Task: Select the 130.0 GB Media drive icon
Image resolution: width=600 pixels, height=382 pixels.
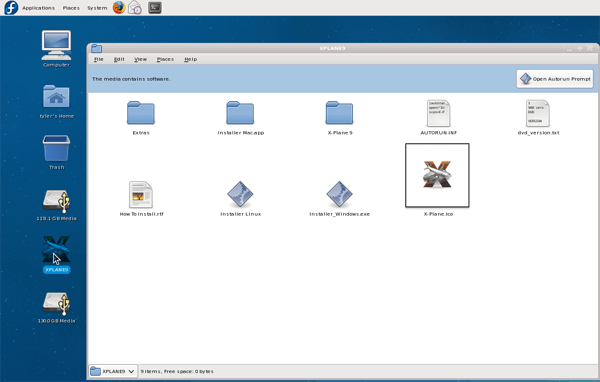Action: click(x=56, y=304)
